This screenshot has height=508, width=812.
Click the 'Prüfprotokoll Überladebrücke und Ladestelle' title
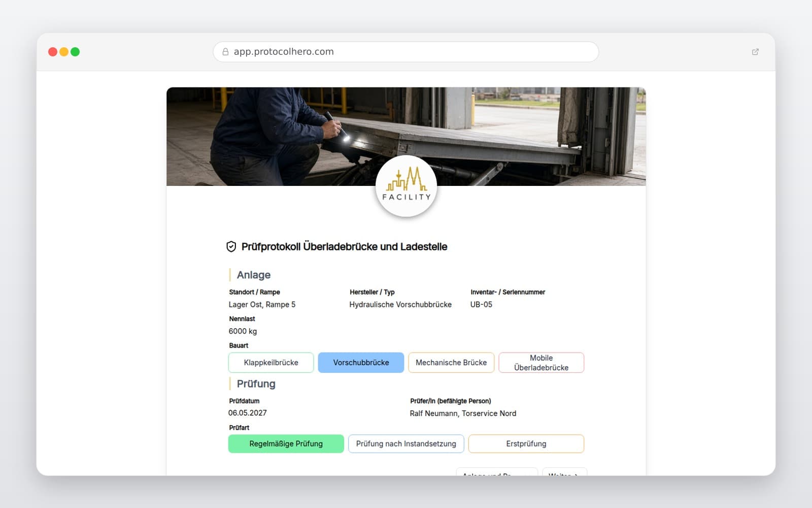click(344, 247)
